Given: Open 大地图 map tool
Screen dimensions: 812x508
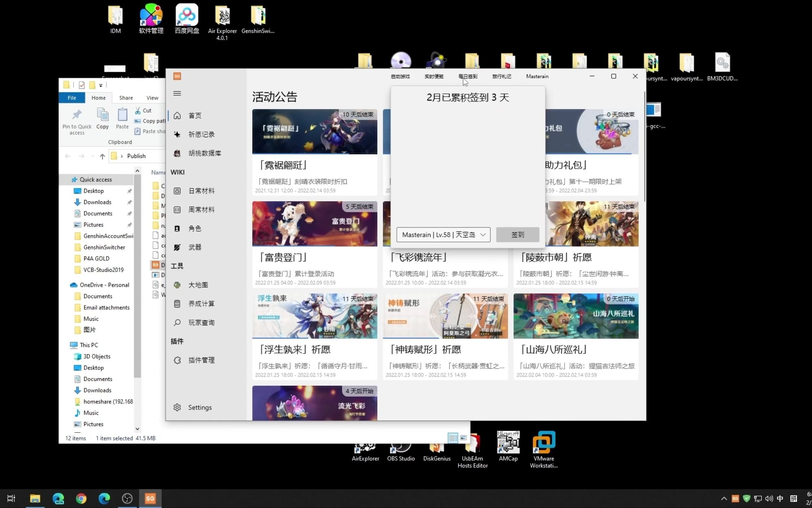Looking at the screenshot, I should click(x=198, y=285).
